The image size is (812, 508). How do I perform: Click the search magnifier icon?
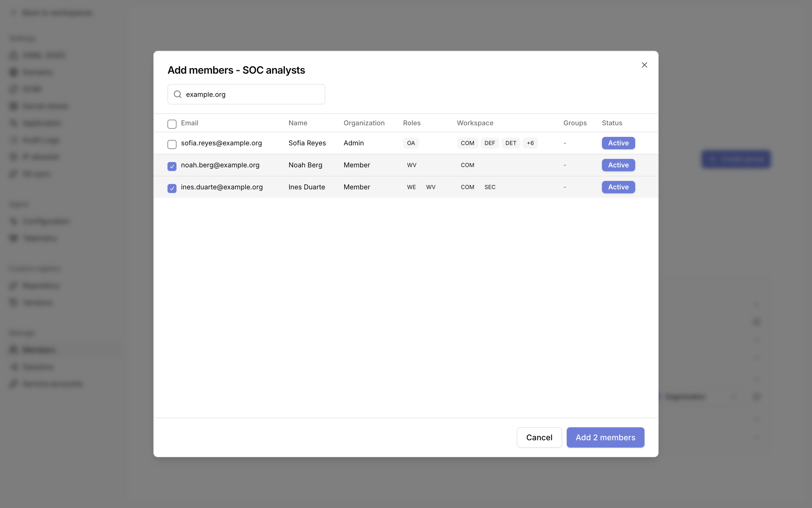pos(178,95)
